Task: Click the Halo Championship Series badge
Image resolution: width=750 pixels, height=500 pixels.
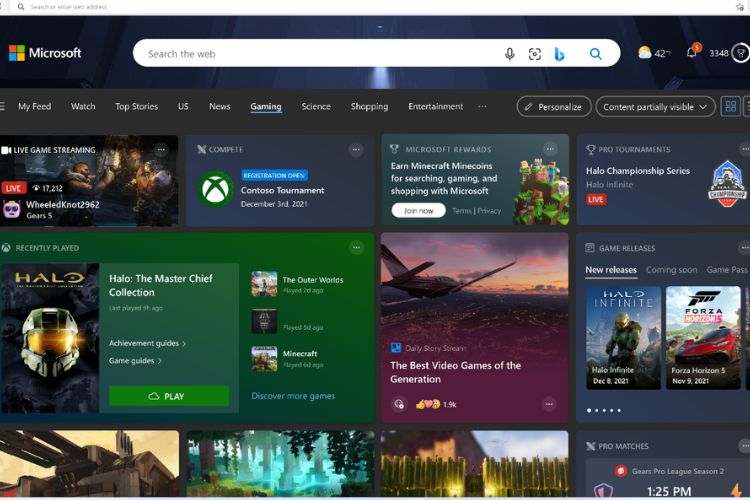Action: pyautogui.click(x=727, y=184)
